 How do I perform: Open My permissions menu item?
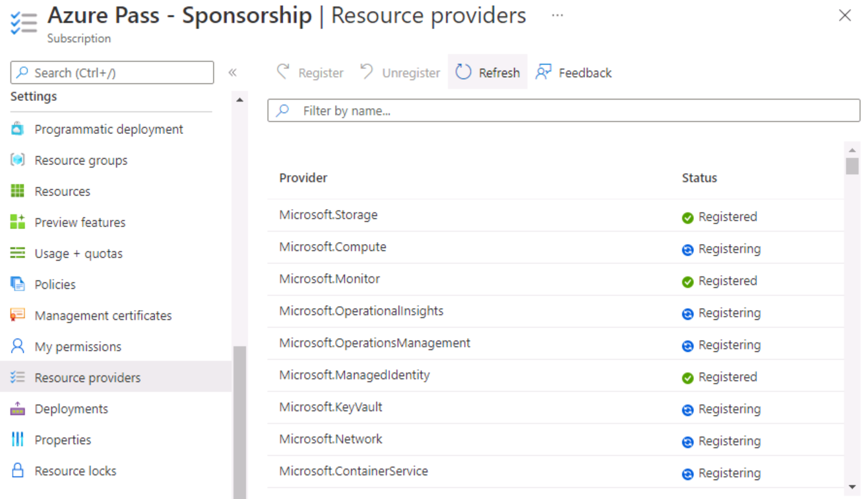[78, 347]
